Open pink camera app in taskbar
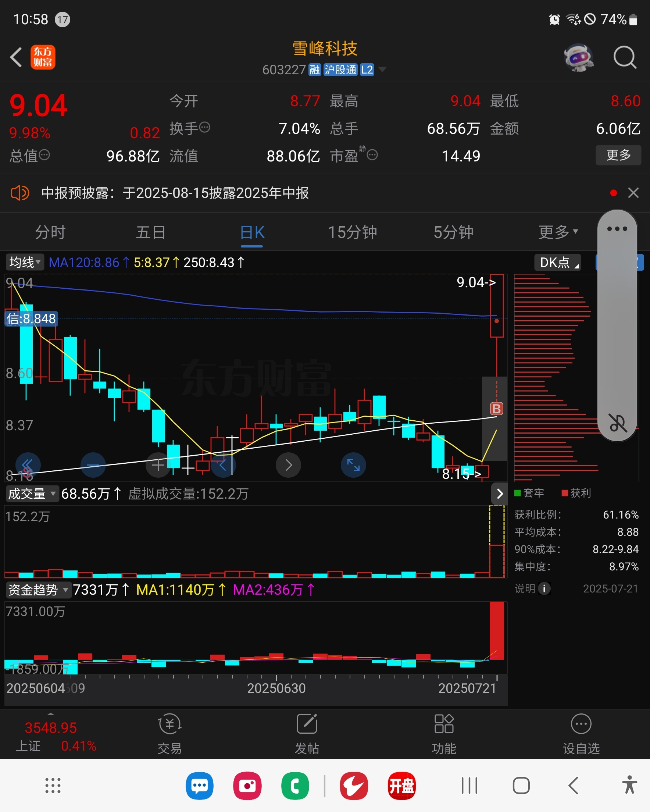 point(247,786)
